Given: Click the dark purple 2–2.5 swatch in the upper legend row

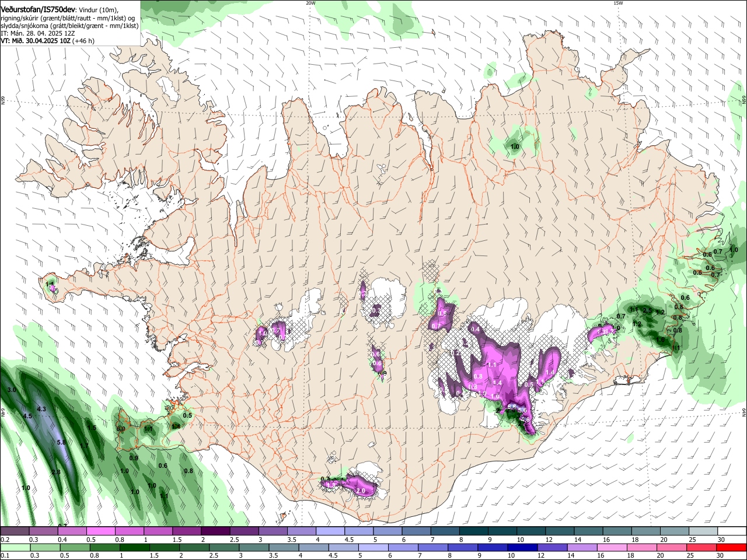Looking at the screenshot, I should (215, 531).
